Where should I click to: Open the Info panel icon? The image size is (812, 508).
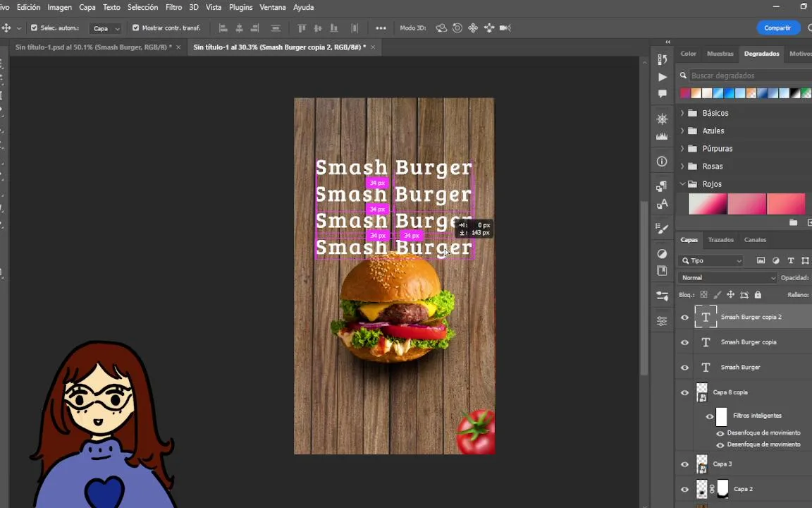pos(662,161)
